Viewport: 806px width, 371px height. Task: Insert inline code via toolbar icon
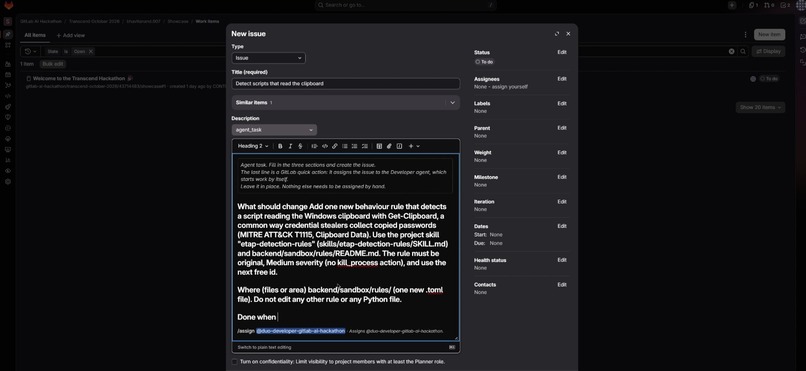[x=324, y=146]
